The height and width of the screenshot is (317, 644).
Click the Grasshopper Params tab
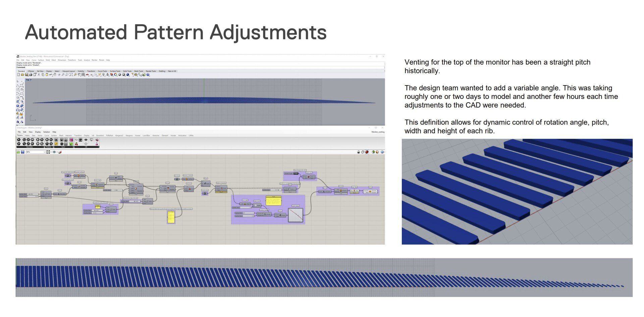tap(20, 135)
